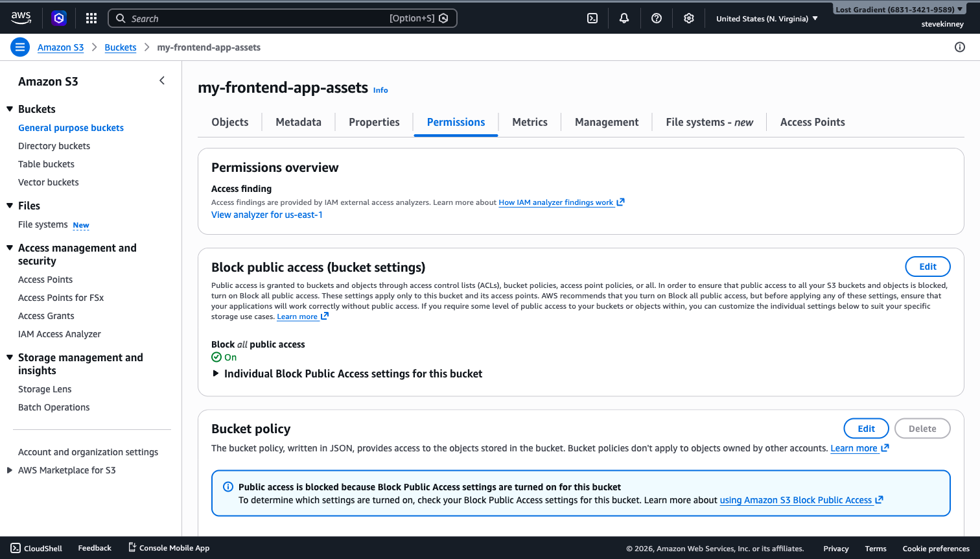Open the help question mark menu
This screenshot has width=980, height=559.
[657, 18]
